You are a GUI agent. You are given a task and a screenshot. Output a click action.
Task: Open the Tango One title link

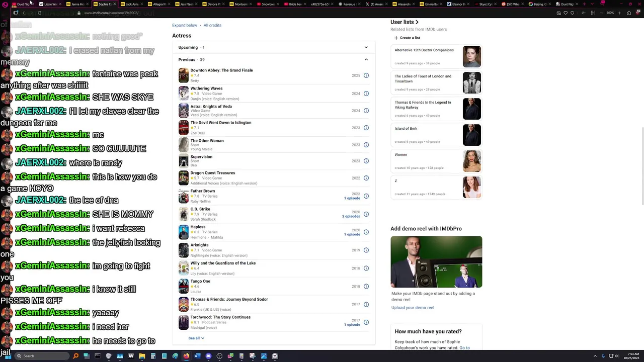200,282
